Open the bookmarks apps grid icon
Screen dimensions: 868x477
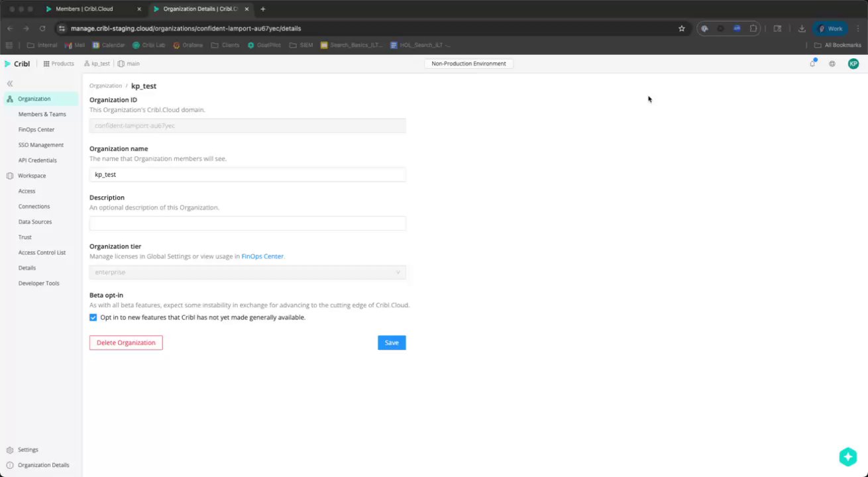[x=9, y=45]
